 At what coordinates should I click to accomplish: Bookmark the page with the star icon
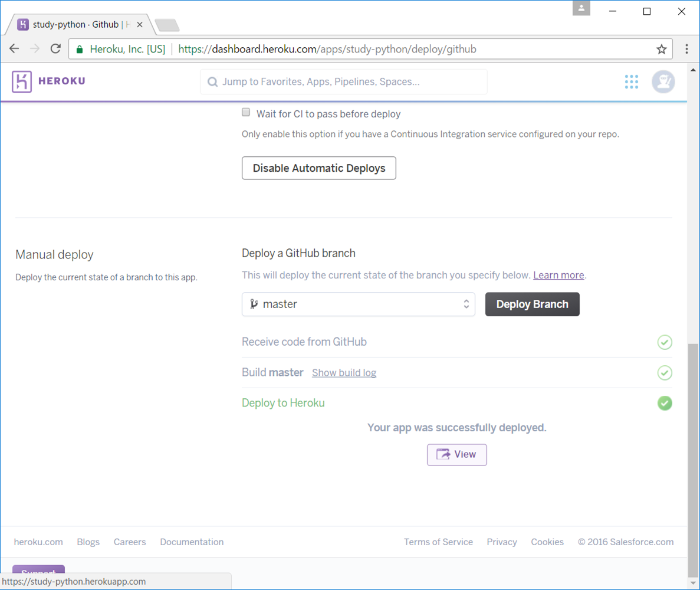point(662,49)
